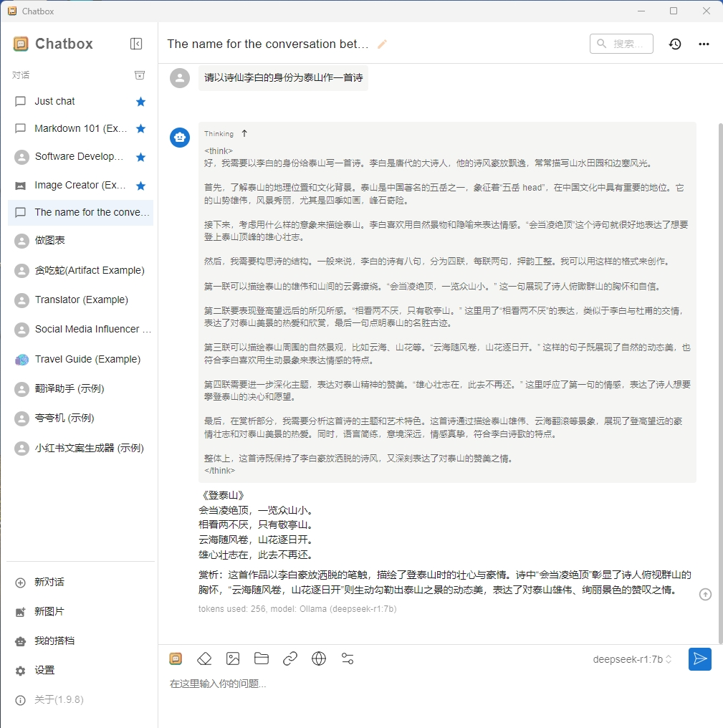Open the 小红书文案生成器 (示例) conversation
Image resolution: width=723 pixels, height=728 pixels.
coord(80,448)
